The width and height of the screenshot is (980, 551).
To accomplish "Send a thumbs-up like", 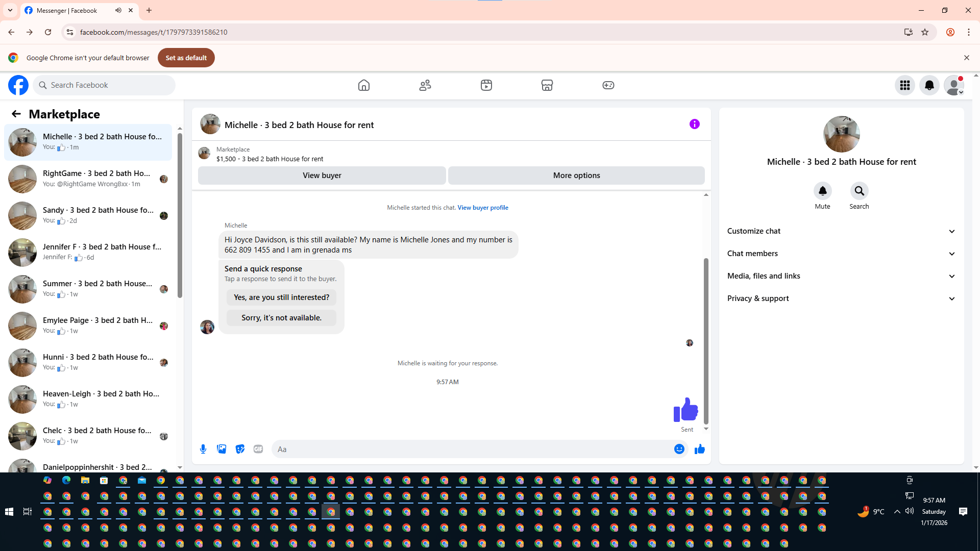I will pos(699,449).
